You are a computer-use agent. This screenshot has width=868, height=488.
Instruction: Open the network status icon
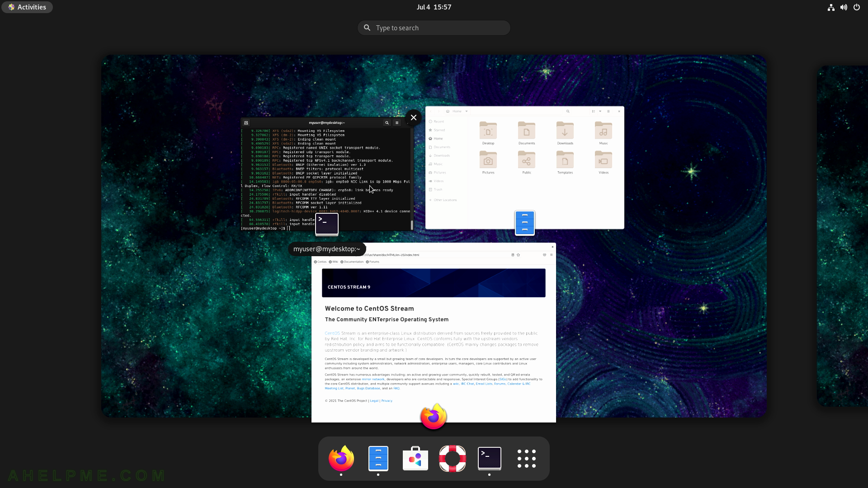[x=831, y=7]
